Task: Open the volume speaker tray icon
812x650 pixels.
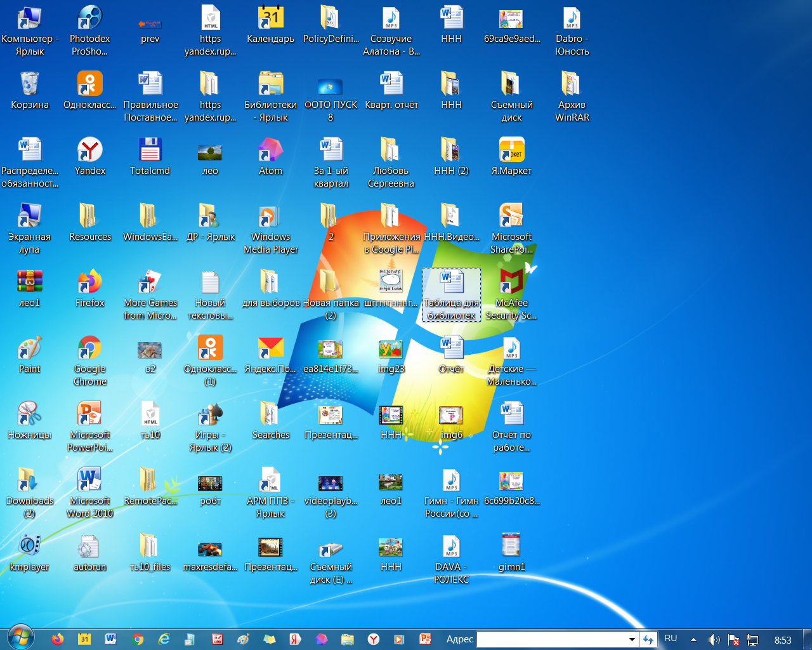Action: [x=714, y=639]
